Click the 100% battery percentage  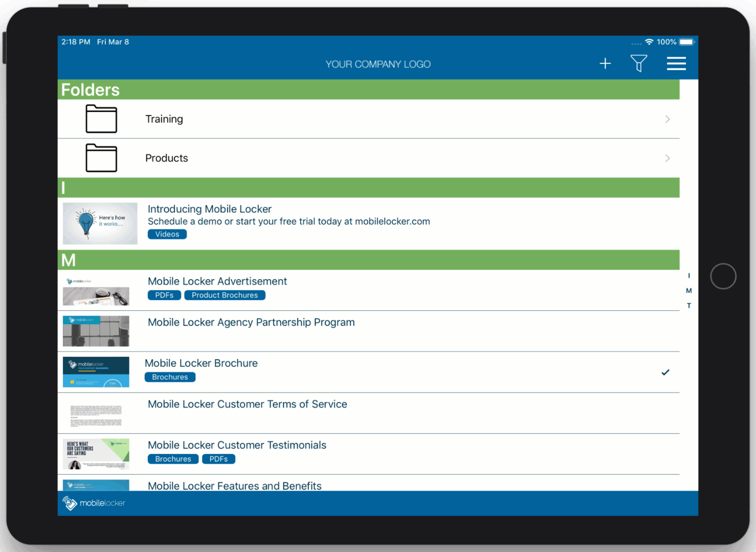(x=666, y=42)
